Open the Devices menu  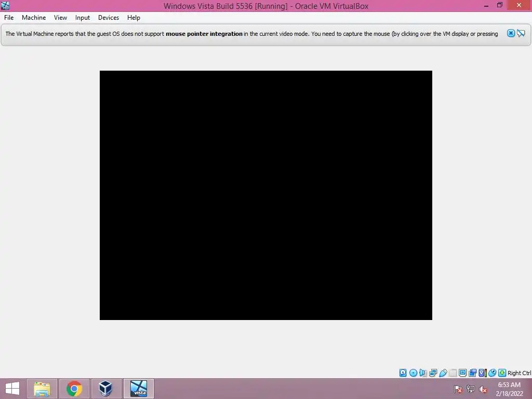pyautogui.click(x=109, y=18)
